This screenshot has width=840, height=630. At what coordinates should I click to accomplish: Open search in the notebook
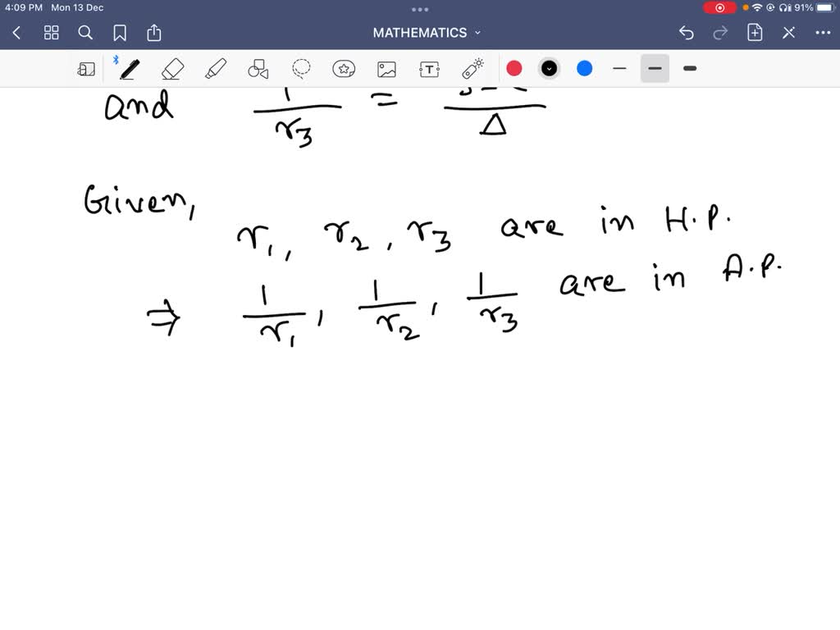click(x=85, y=33)
